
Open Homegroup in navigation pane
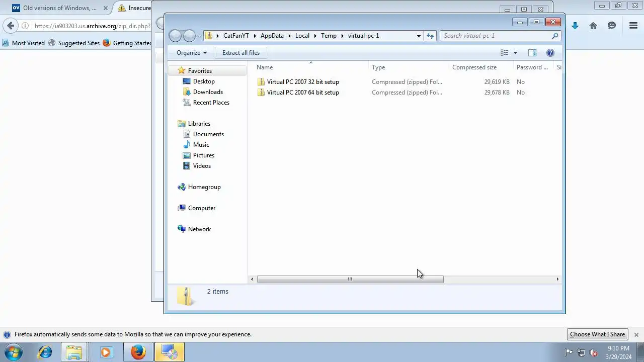tap(204, 187)
